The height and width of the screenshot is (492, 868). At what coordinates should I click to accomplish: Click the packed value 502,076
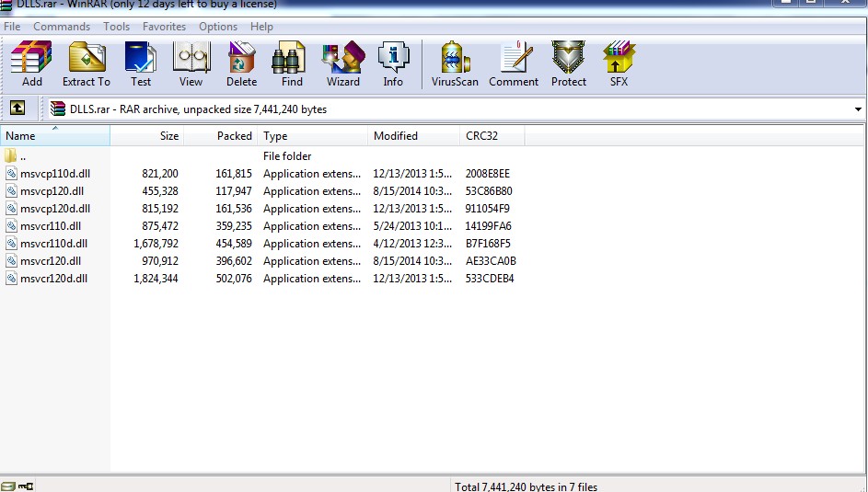(234, 279)
